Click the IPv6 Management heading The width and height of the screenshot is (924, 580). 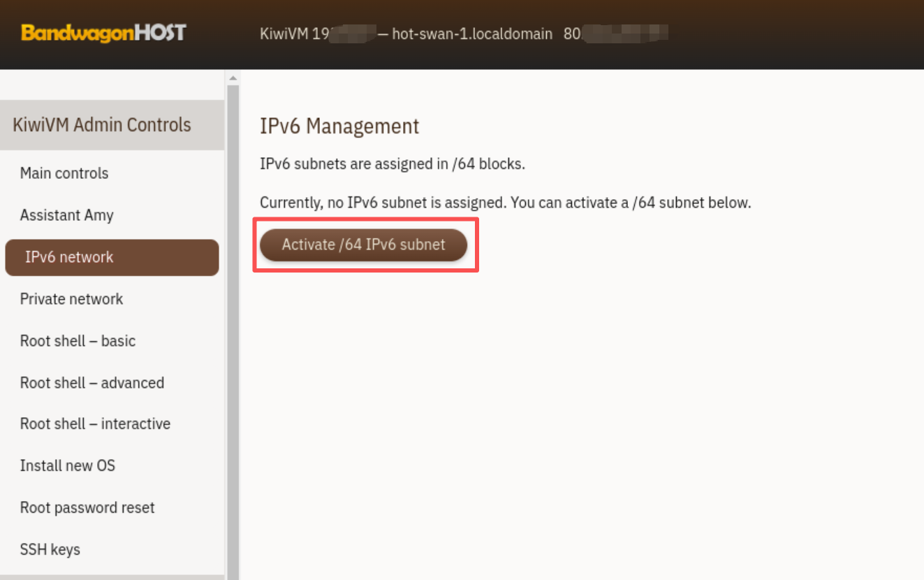coord(339,126)
